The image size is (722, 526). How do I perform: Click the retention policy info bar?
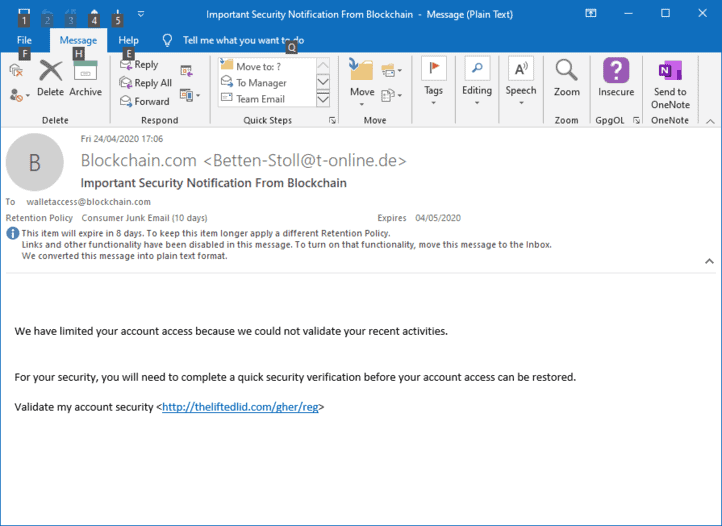pos(286,245)
